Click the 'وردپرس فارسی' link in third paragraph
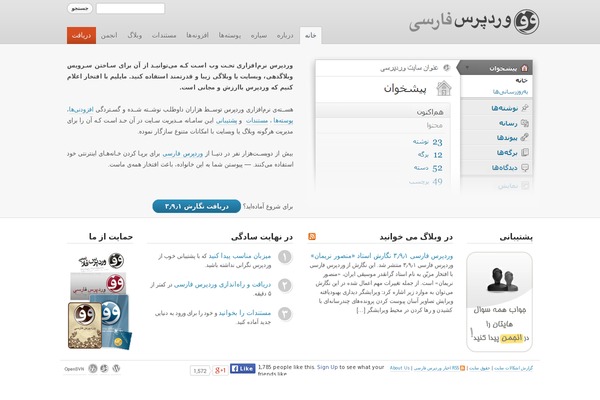 coord(183,153)
